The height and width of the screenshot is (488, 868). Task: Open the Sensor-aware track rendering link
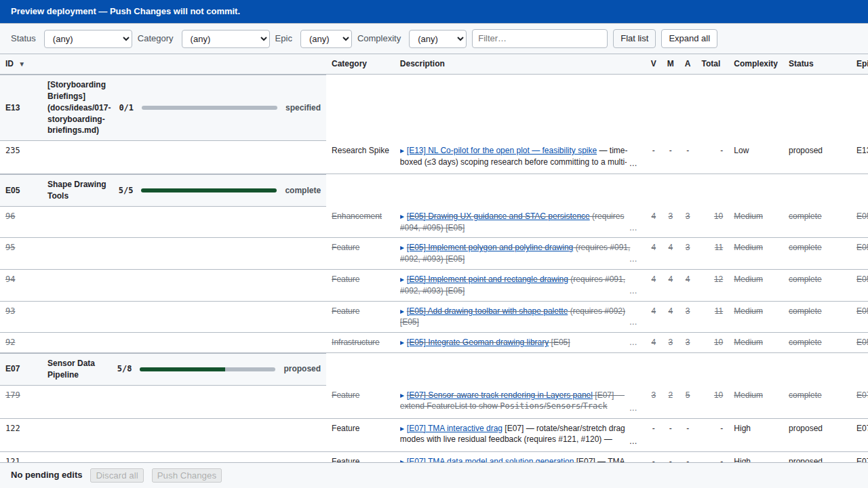pyautogui.click(x=500, y=395)
